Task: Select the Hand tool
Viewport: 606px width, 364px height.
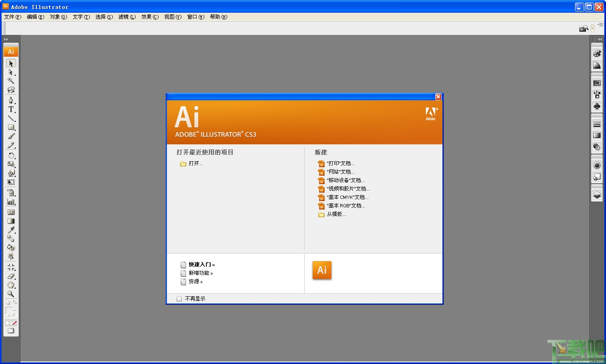Action: 11,285
